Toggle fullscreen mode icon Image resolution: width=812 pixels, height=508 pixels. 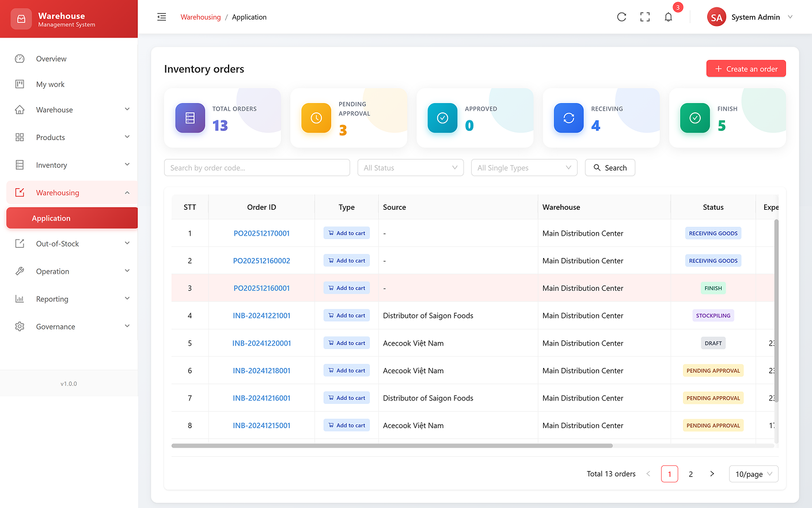coord(645,17)
